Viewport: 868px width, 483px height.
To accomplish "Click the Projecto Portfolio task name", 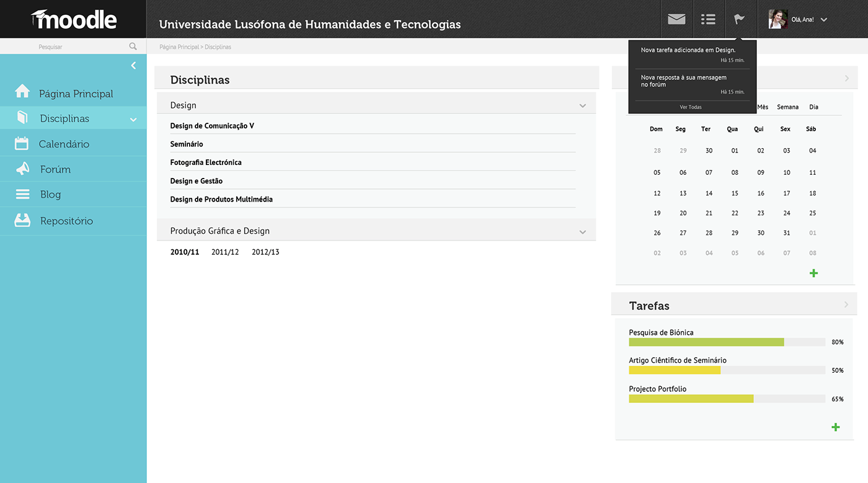I will [x=658, y=389].
